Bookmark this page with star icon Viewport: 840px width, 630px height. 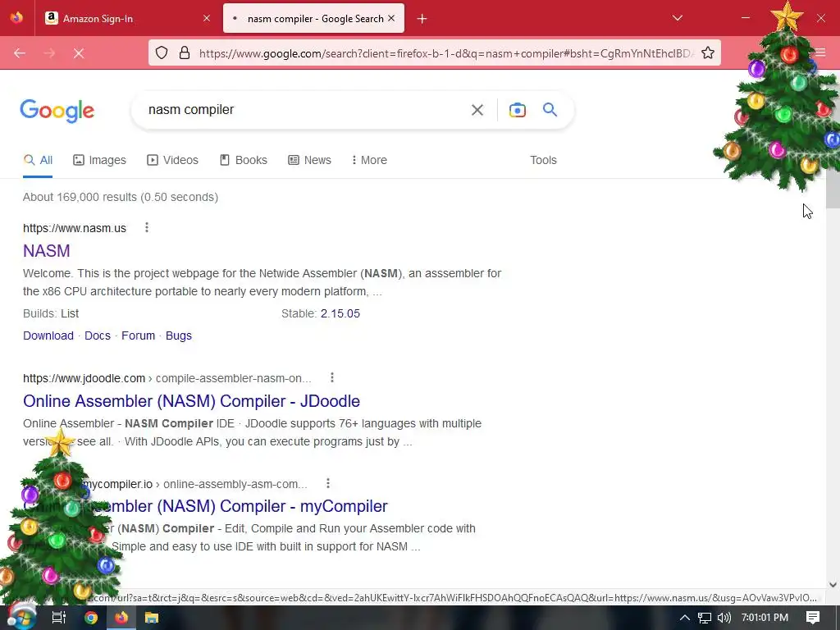[708, 52]
